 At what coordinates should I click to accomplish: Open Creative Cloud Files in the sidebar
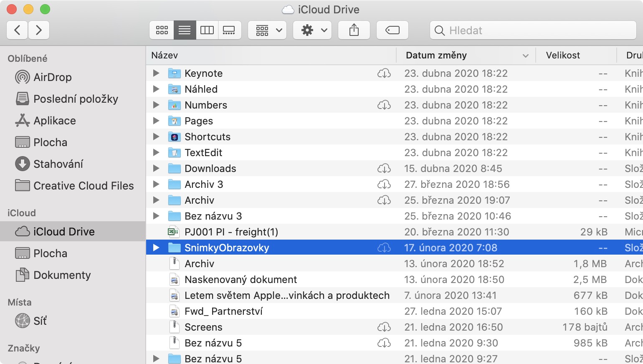(73, 186)
